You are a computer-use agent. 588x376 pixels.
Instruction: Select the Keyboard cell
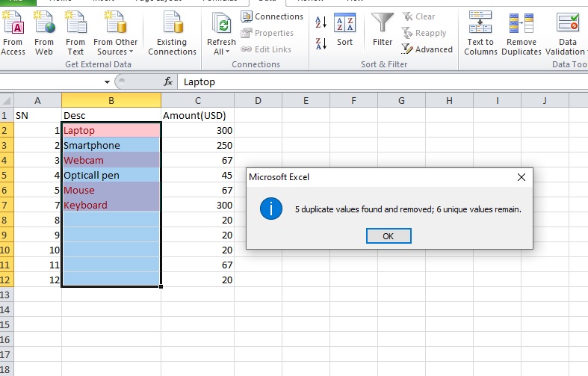(111, 206)
